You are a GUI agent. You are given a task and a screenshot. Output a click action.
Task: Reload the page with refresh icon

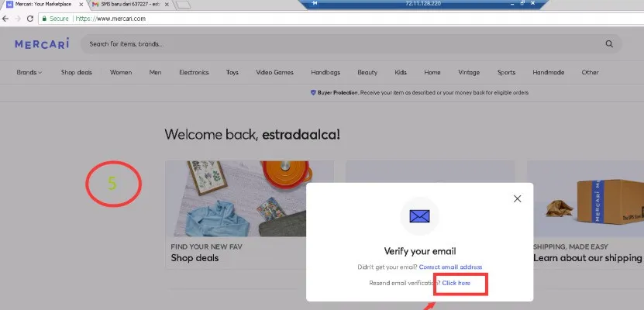[x=30, y=19]
